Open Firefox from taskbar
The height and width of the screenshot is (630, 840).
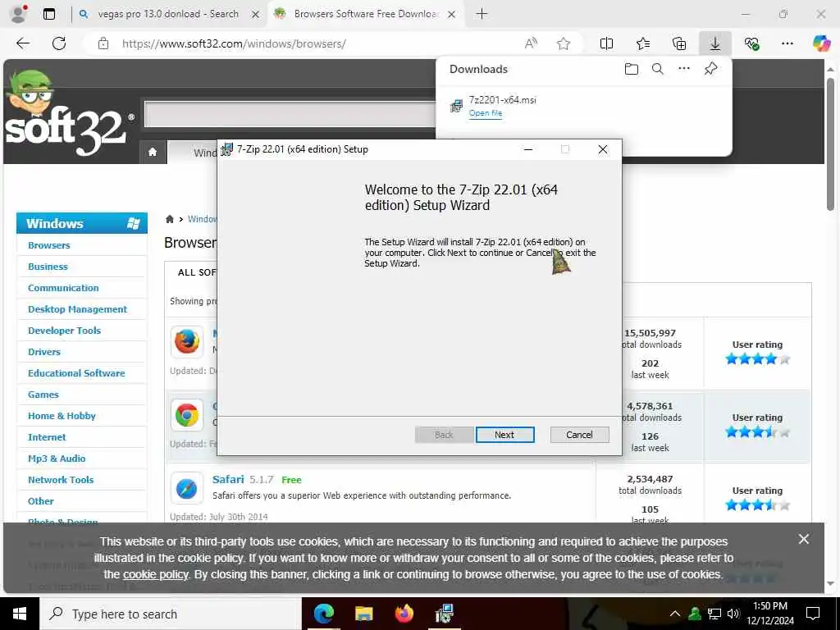[404, 614]
